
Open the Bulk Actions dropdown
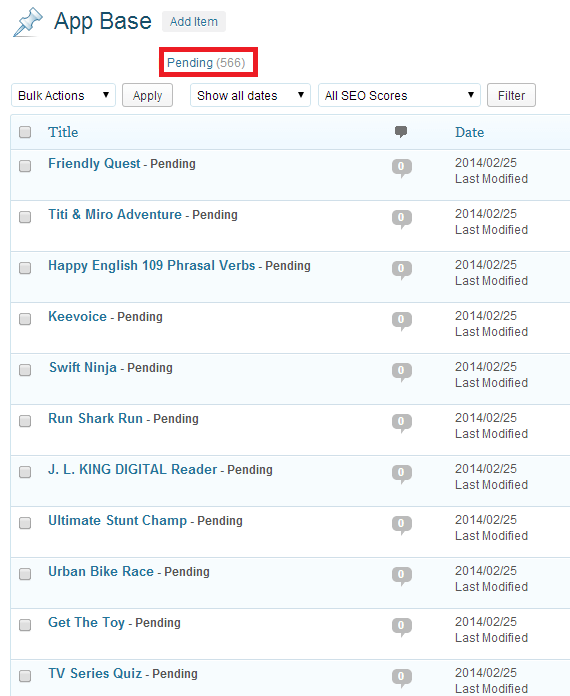(x=63, y=95)
